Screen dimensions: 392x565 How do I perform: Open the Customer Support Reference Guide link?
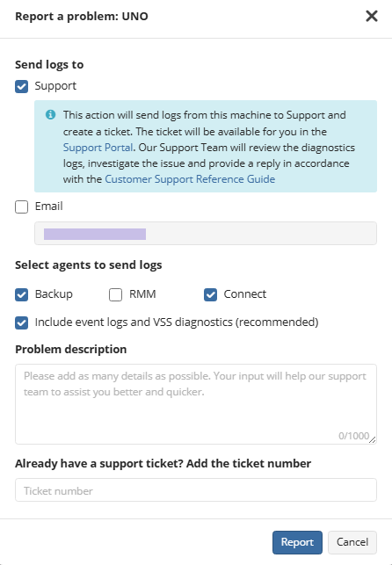pyautogui.click(x=190, y=179)
